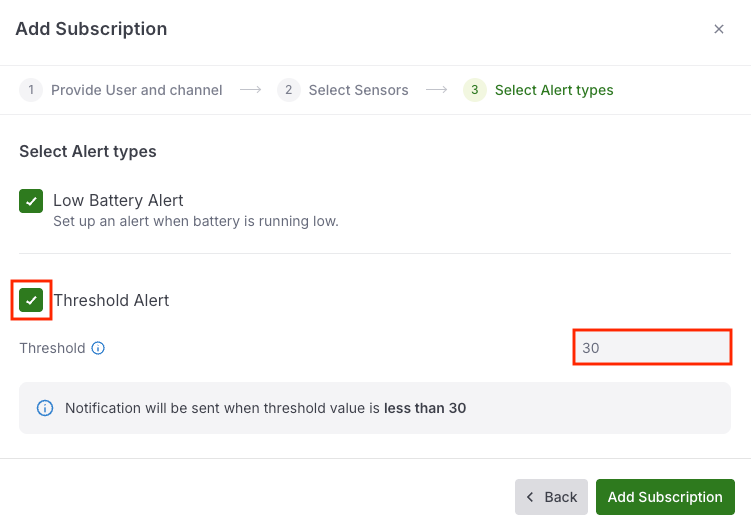Click the green step 3 number circle
Image resolution: width=751 pixels, height=530 pixels.
tap(475, 90)
